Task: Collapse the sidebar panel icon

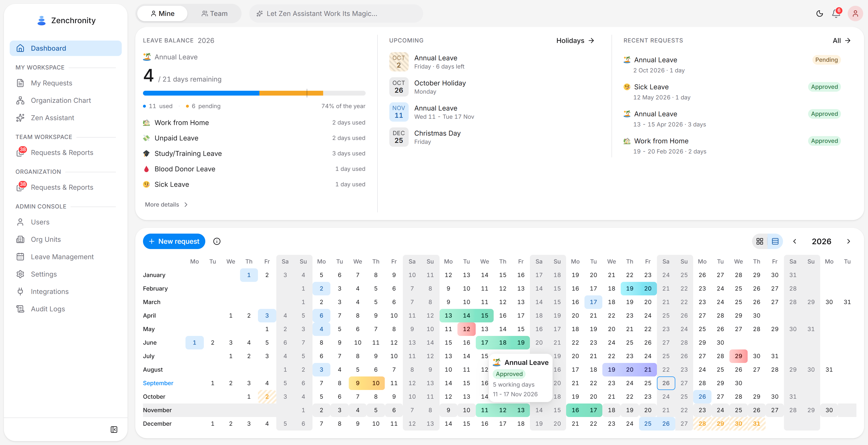Action: [114, 430]
